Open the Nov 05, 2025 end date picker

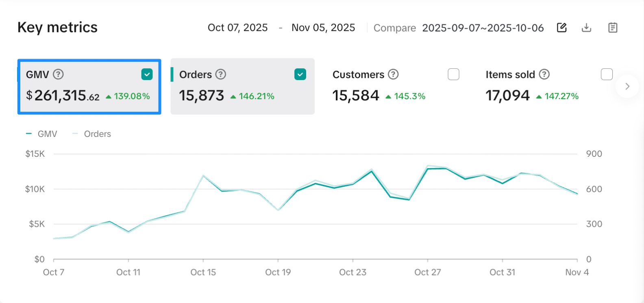(323, 28)
